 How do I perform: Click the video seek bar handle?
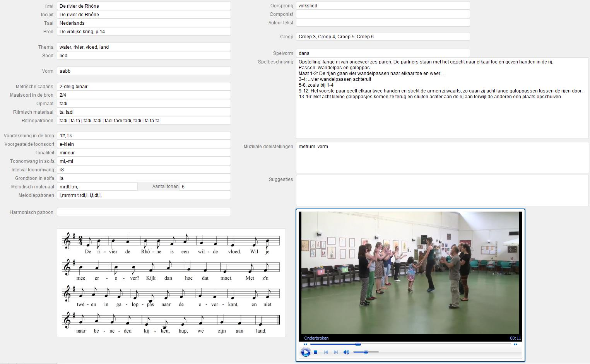coord(358,344)
